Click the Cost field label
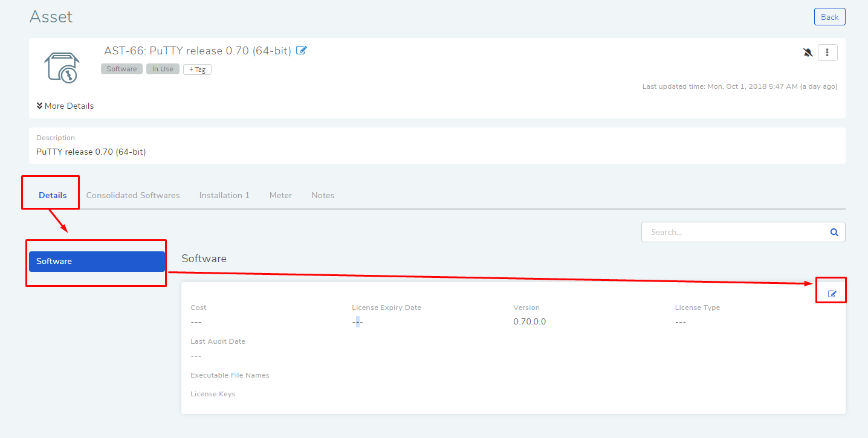868x438 pixels. (x=198, y=308)
